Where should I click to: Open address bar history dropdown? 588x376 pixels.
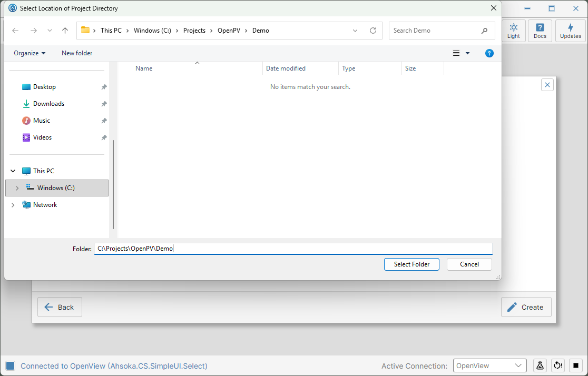tap(355, 31)
